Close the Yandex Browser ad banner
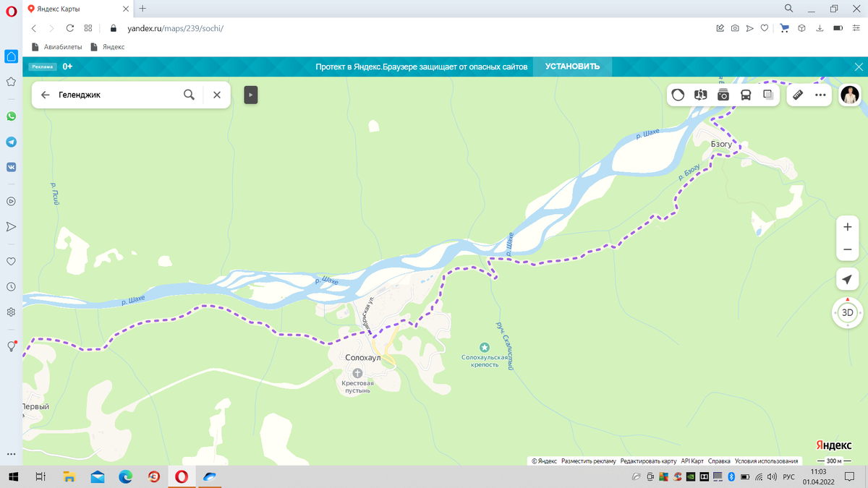 tap(859, 67)
